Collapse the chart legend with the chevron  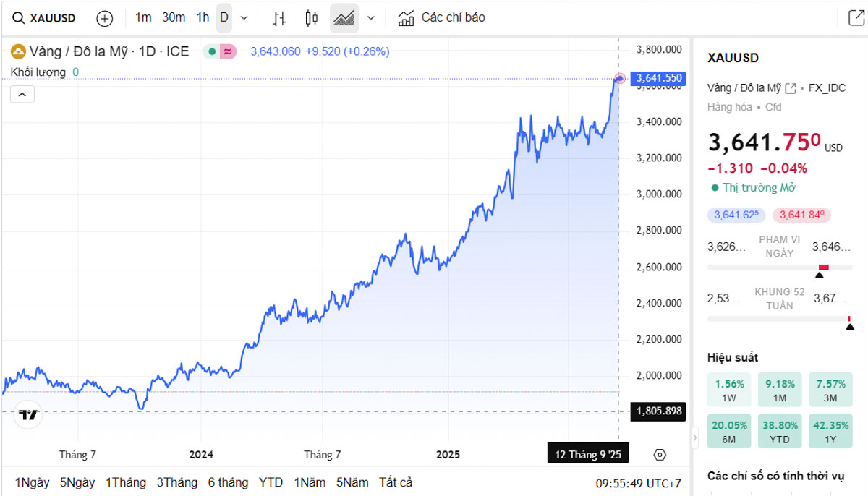pos(22,94)
